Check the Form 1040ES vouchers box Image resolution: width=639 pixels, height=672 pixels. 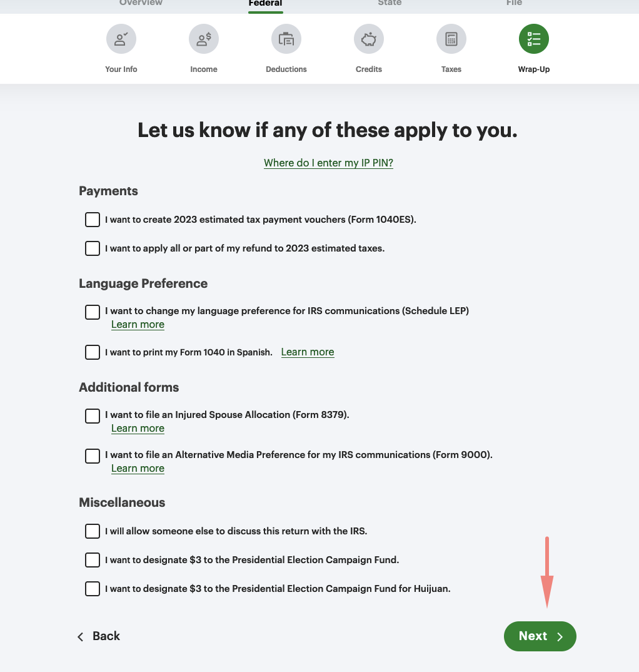pos(93,220)
